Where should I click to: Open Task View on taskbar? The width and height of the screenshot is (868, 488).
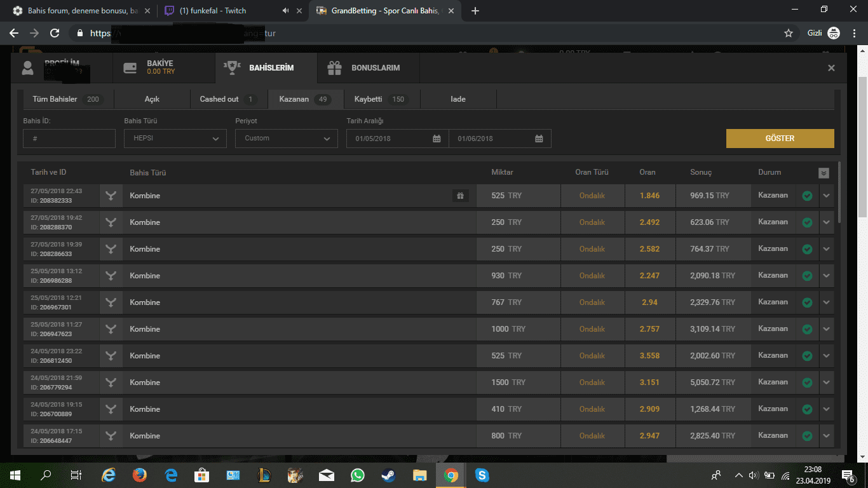[x=76, y=475]
